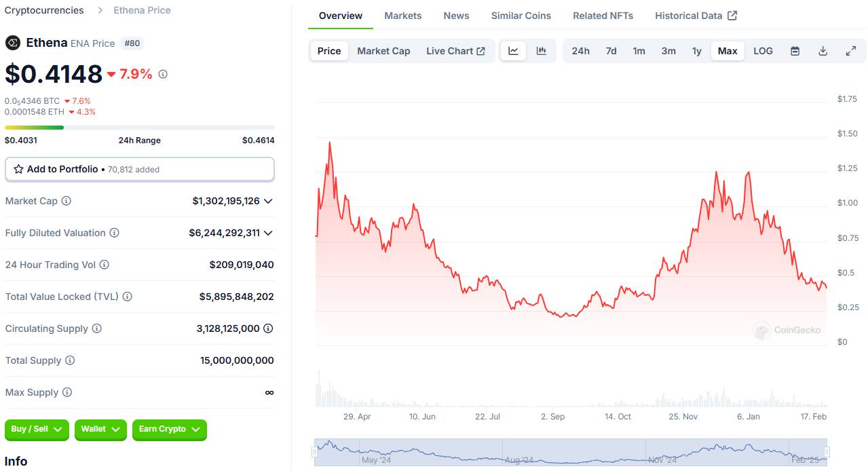The height and width of the screenshot is (471, 868).
Task: Open the calendar date range picker
Action: tap(795, 51)
